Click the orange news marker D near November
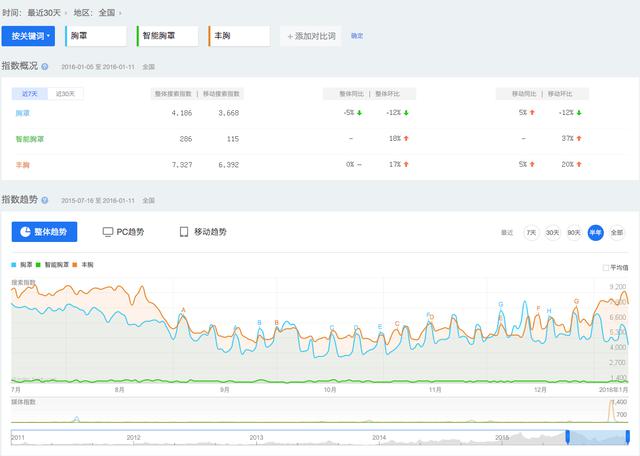The height and width of the screenshot is (456, 640). (x=432, y=317)
